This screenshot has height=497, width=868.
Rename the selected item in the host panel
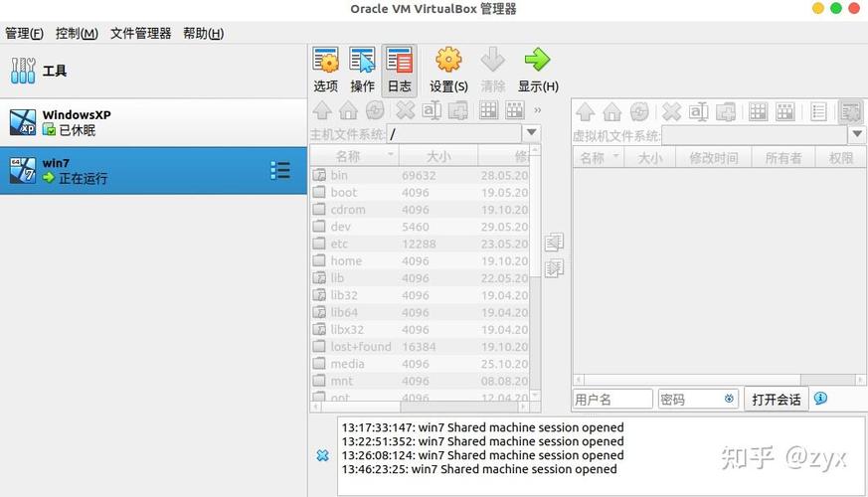point(432,110)
